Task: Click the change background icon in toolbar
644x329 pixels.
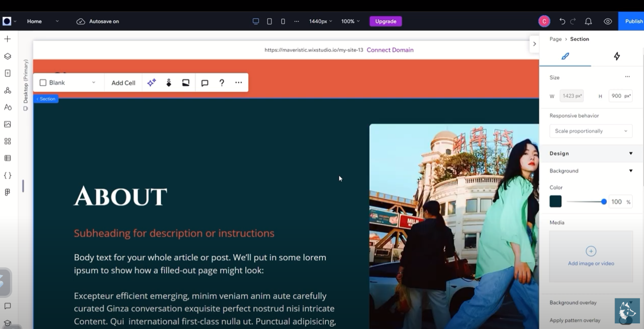Action: [186, 83]
